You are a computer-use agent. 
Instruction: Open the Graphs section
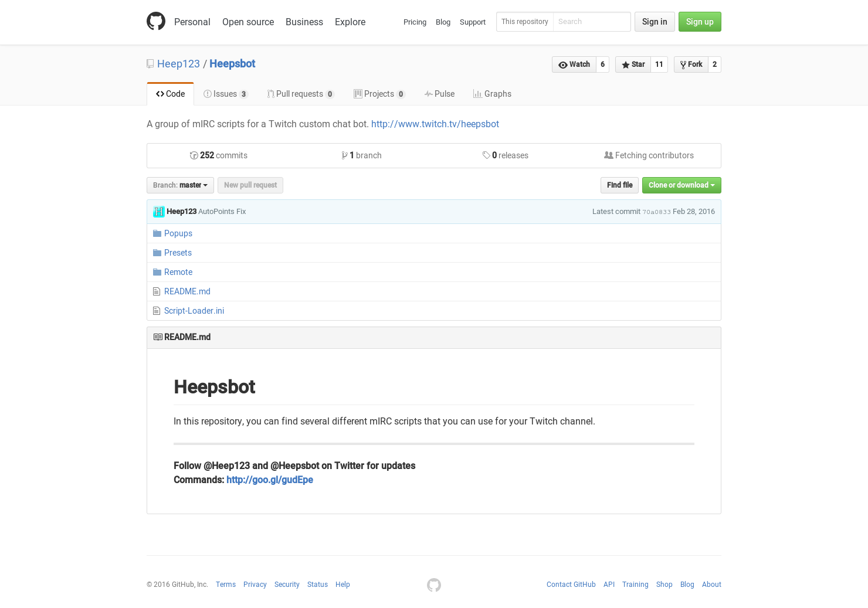click(x=492, y=94)
